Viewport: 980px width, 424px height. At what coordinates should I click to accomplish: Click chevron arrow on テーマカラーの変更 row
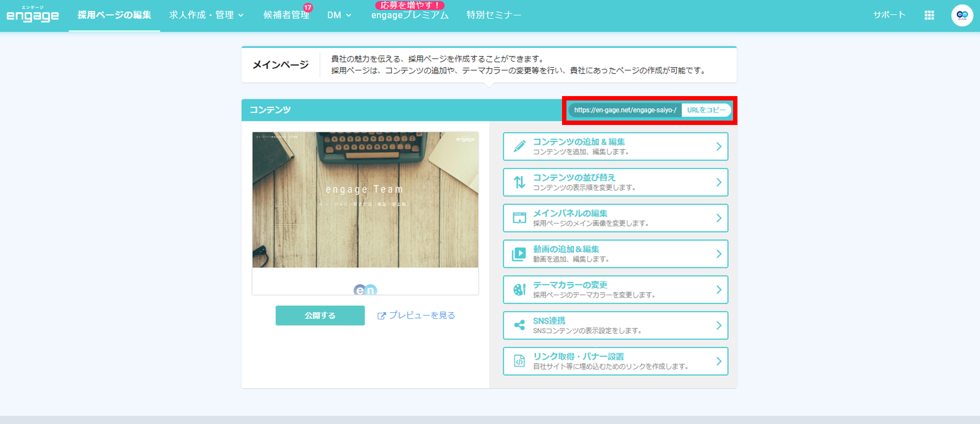point(719,289)
